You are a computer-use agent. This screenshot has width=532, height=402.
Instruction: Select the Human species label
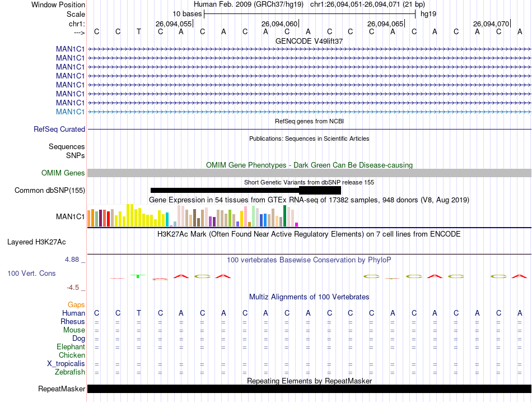[x=73, y=313]
